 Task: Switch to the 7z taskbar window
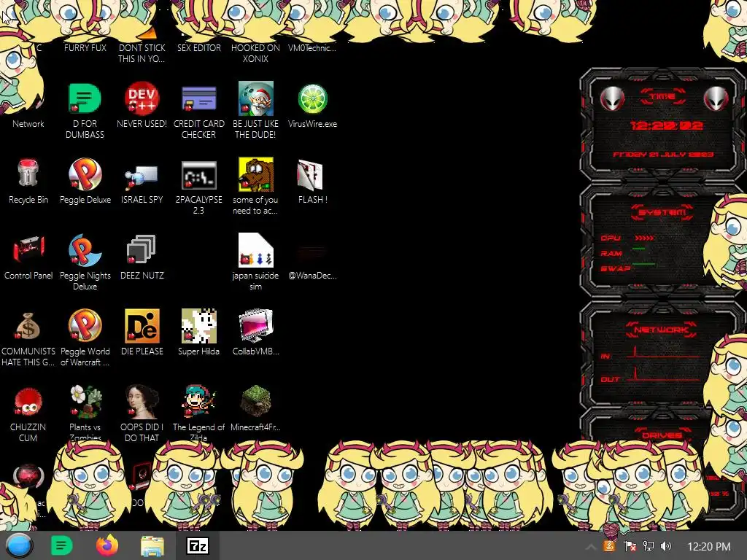[x=198, y=545]
